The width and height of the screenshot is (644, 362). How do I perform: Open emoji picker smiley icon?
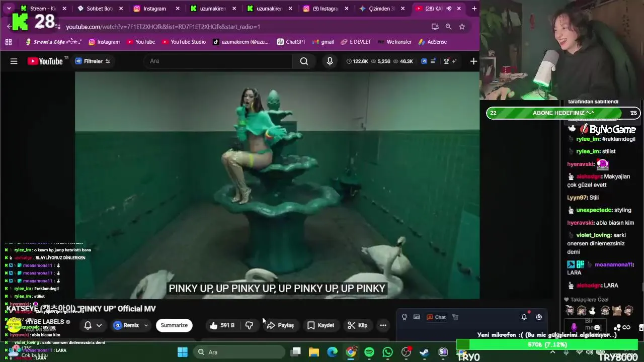(597, 328)
